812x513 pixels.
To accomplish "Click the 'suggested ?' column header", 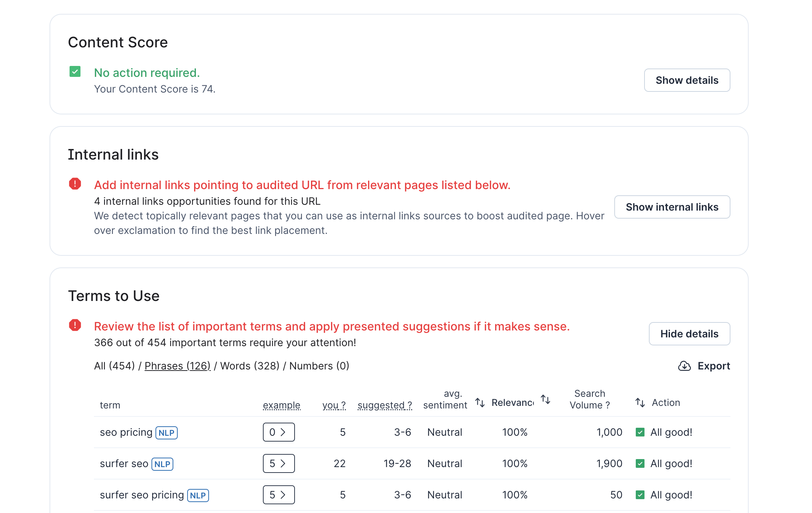I will click(x=385, y=405).
